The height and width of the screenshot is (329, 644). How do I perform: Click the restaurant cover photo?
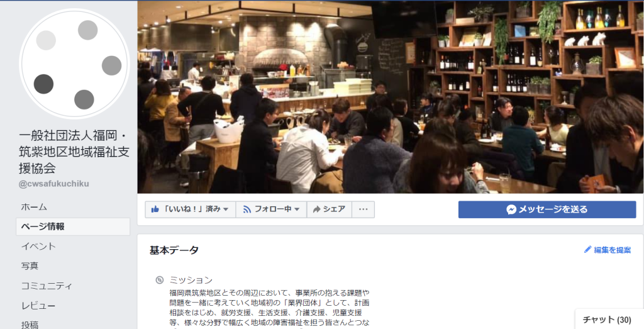[x=391, y=97]
